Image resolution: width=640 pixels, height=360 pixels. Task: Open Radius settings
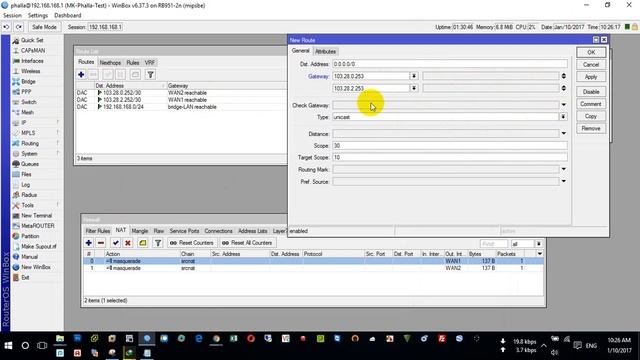29,195
